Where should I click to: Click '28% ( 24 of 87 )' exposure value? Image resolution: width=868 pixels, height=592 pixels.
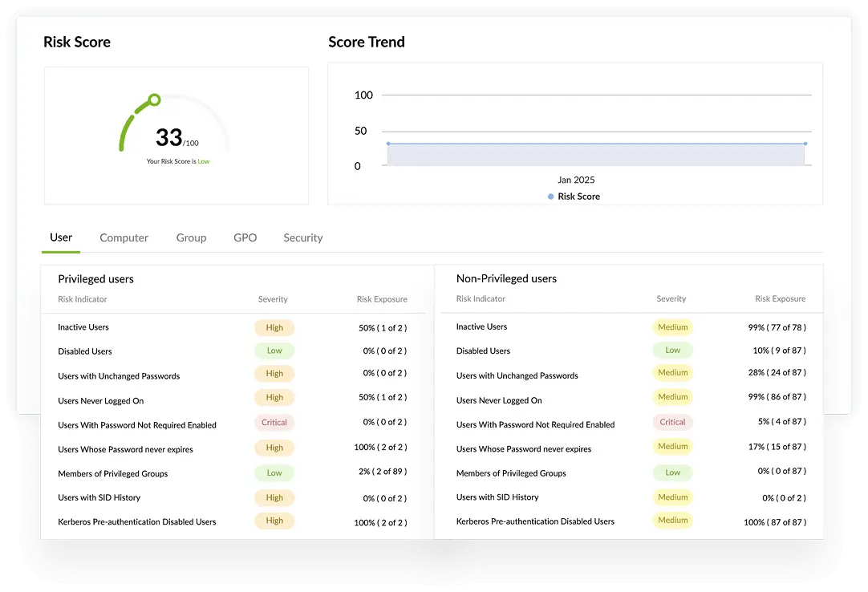point(777,372)
